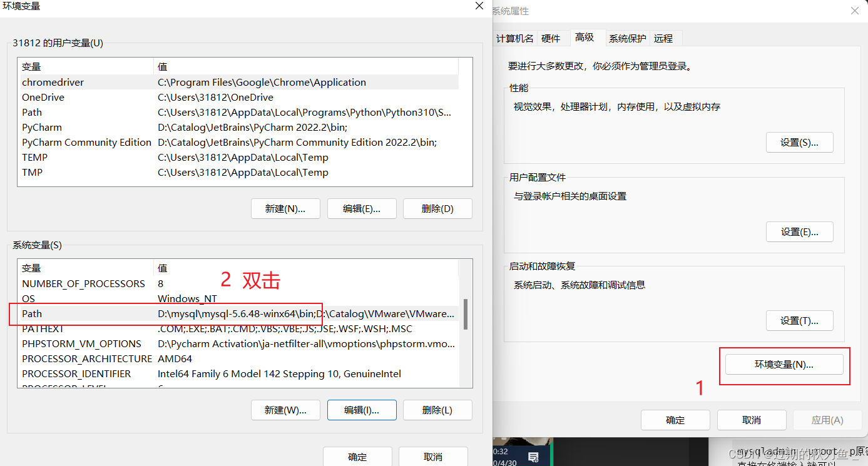Click the 变量 column header in system variables
This screenshot has width=868, height=466.
tap(86, 268)
